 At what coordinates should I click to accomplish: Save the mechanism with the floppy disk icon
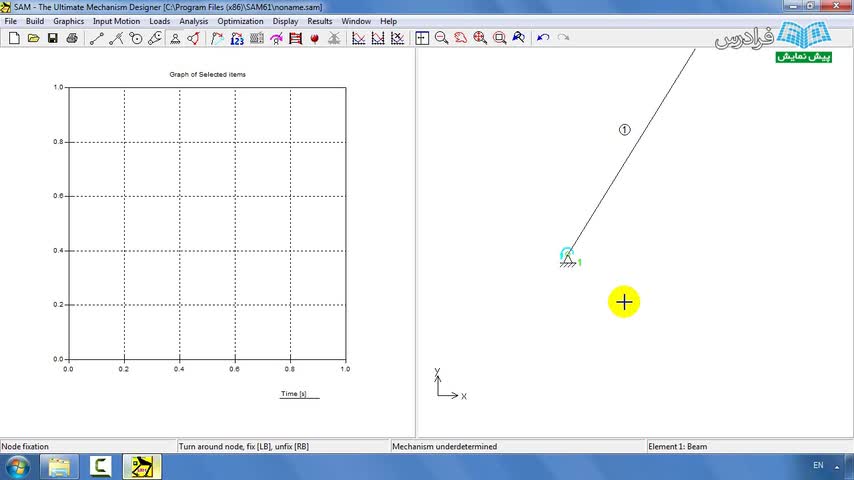(52, 38)
